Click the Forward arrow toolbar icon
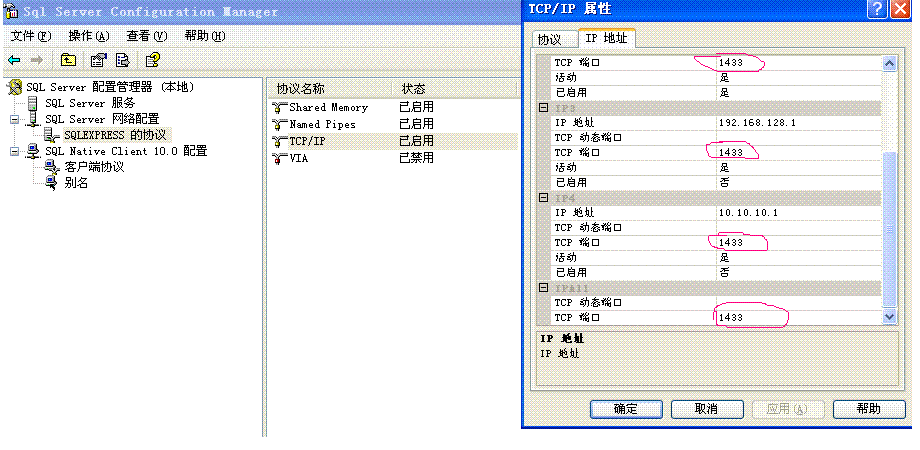920x450 pixels. (36, 60)
